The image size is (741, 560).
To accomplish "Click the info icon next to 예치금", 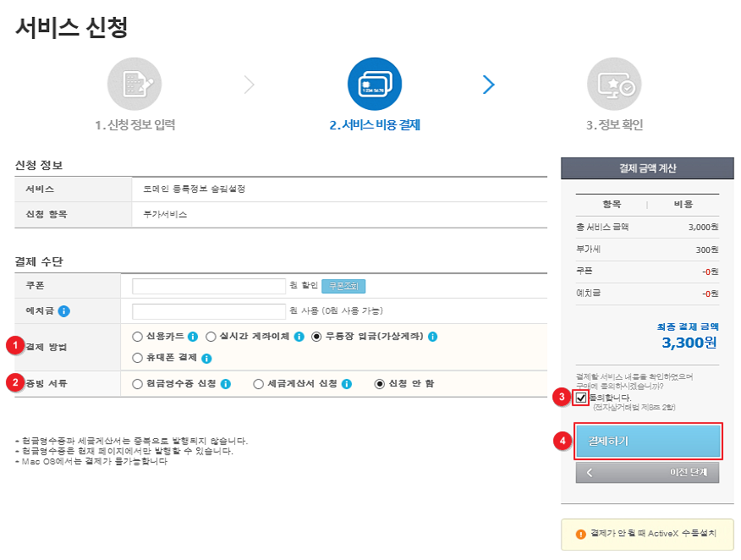I will pos(63,311).
